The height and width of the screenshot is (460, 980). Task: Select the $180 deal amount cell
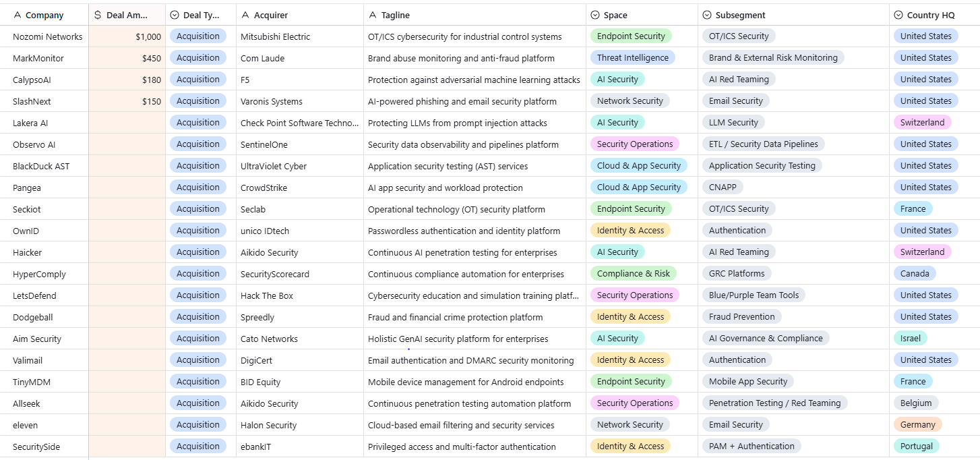(127, 80)
